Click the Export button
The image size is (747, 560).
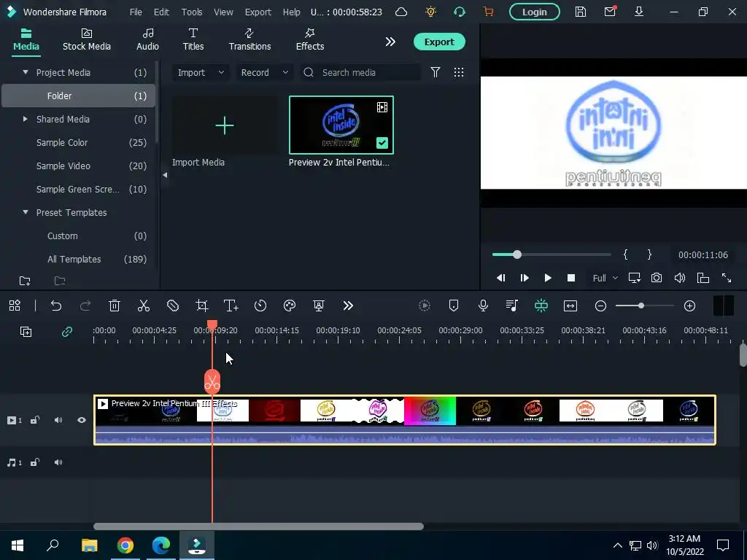tap(439, 42)
